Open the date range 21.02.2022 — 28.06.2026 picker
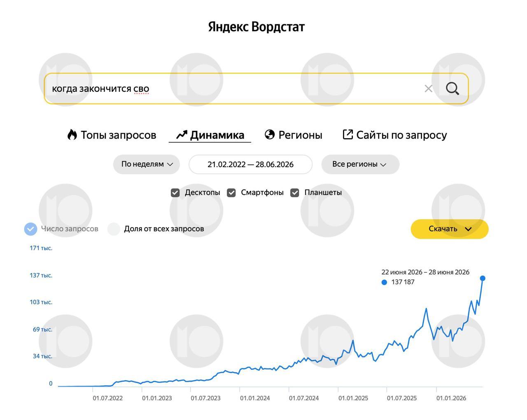 tap(250, 164)
